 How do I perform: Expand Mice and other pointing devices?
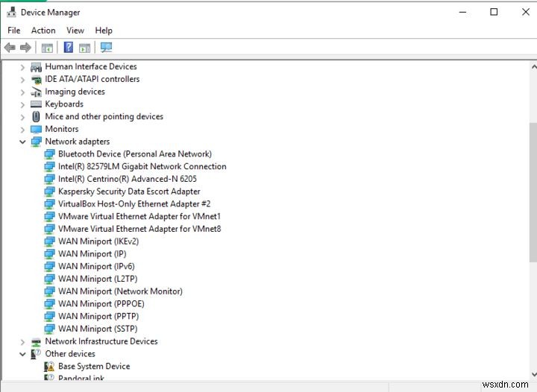tap(22, 117)
